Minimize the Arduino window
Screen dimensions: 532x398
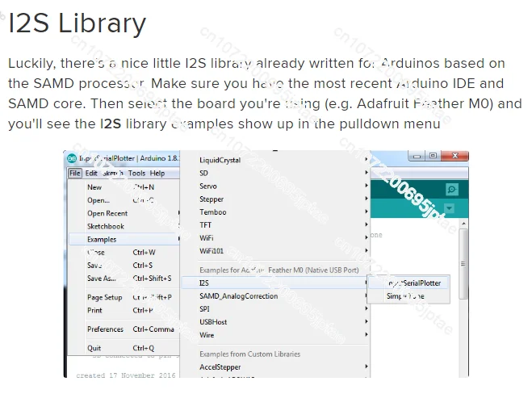(417, 156)
